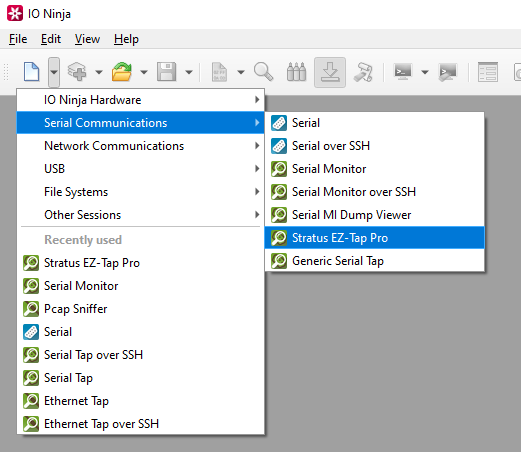Expand dropdown next to Open folder icon

click(144, 72)
